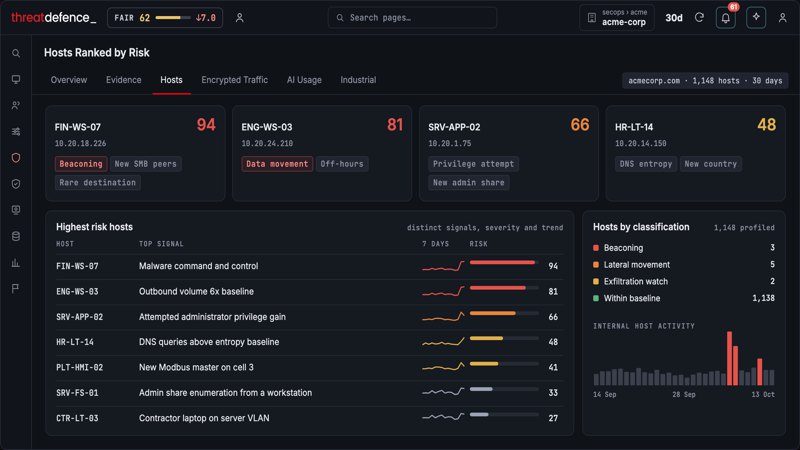
Task: Click the threatdefence logo
Action: (54, 18)
